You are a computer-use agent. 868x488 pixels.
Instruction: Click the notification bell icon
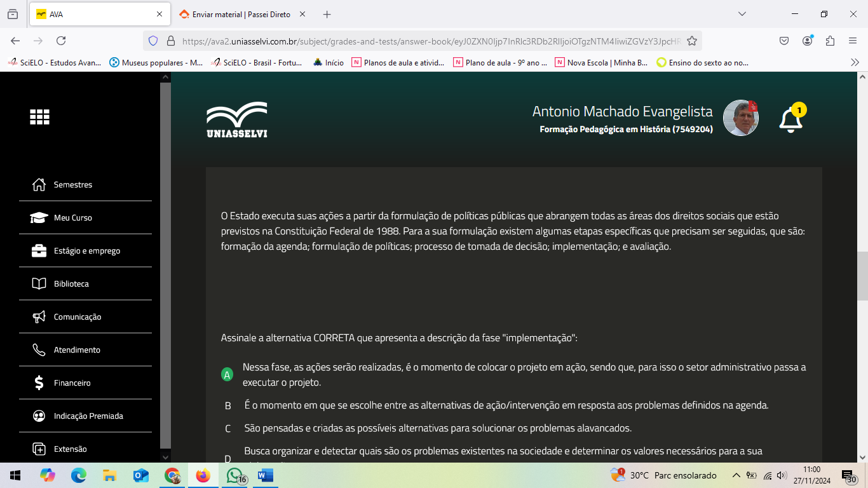click(x=790, y=119)
